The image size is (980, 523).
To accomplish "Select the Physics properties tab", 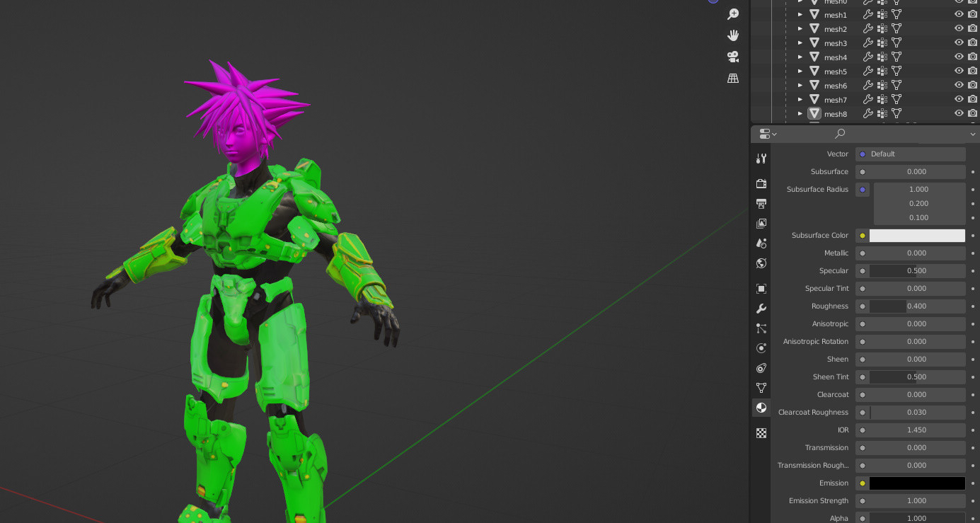I will (x=761, y=347).
